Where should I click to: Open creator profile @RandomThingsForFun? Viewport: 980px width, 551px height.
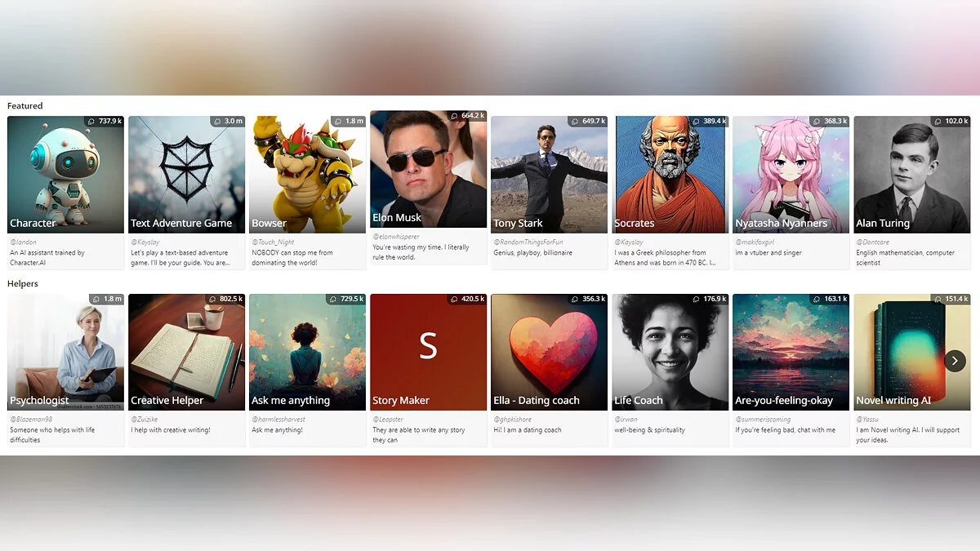(x=528, y=242)
